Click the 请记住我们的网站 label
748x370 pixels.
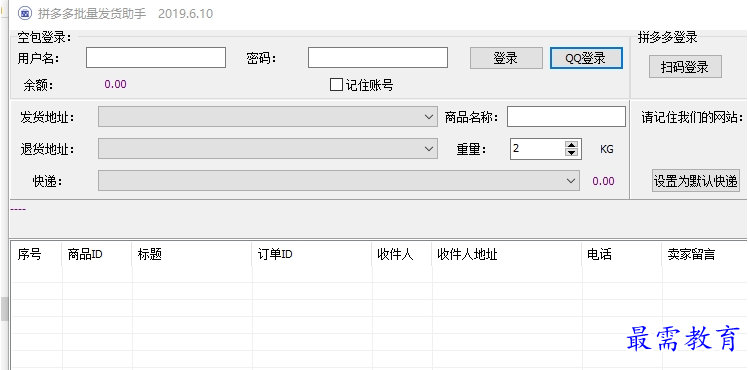(693, 117)
